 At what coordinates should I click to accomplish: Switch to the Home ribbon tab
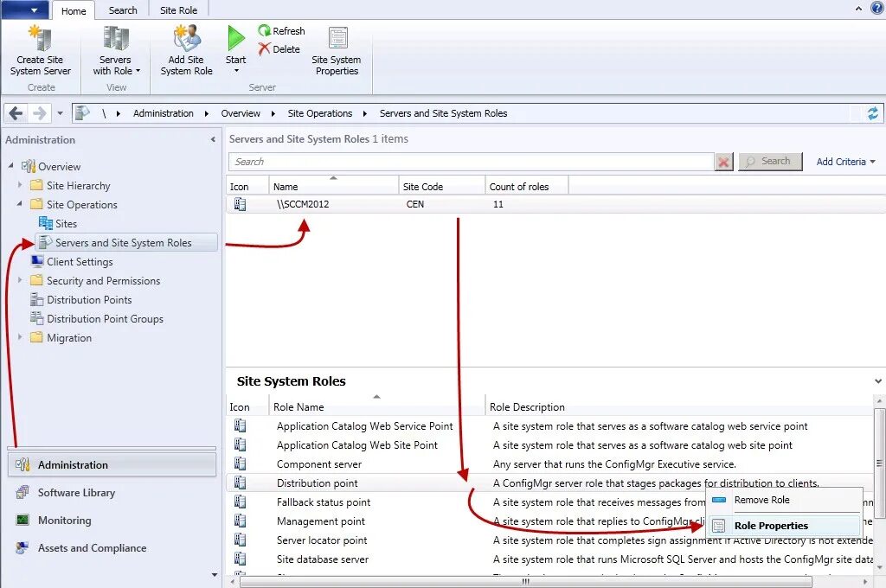74,10
